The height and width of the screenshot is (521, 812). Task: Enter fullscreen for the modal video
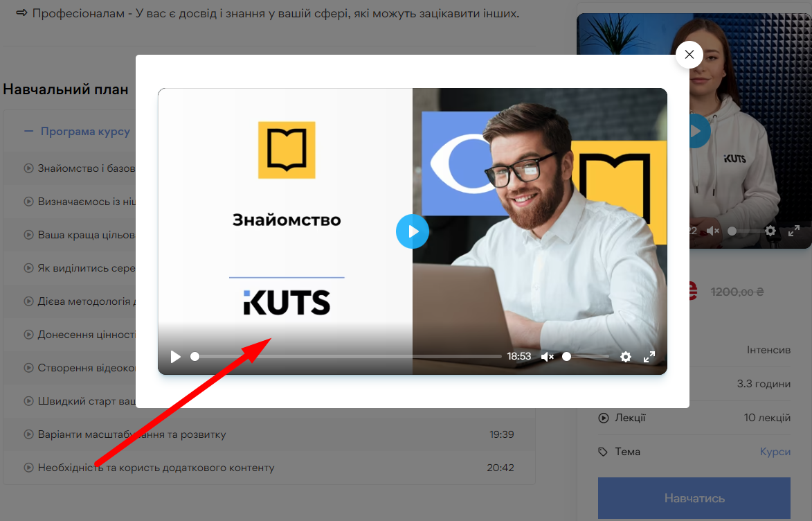pos(649,357)
